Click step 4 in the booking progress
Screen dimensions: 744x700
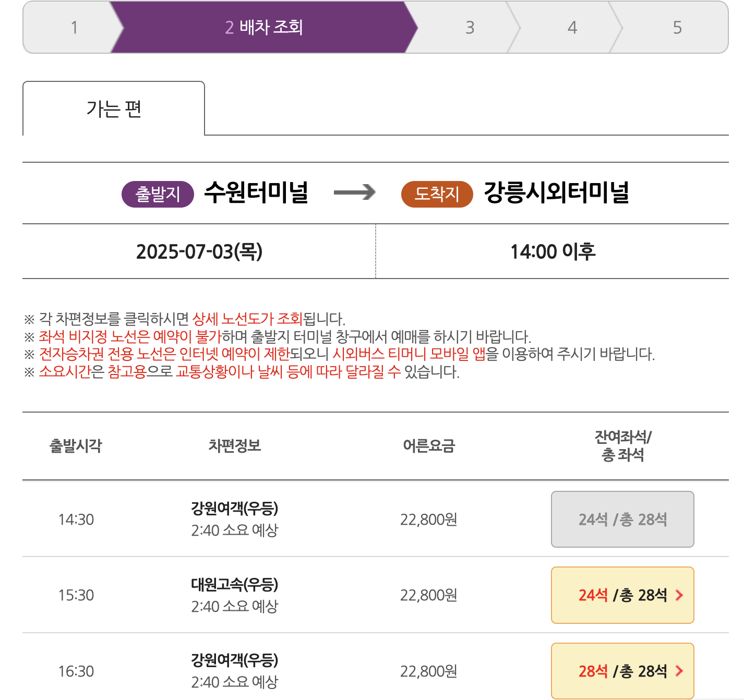pyautogui.click(x=572, y=27)
